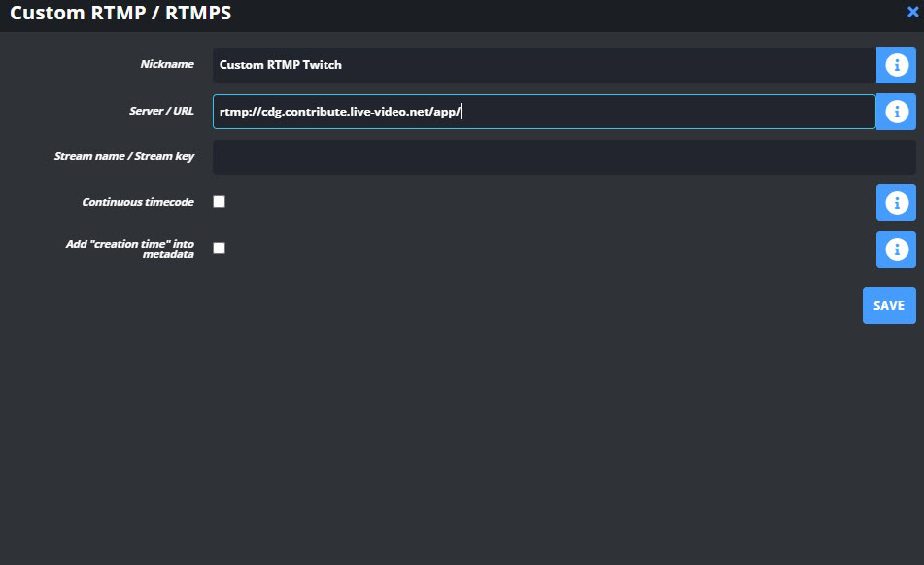Viewport: 924px width, 565px height.
Task: Click the Stream name / Stream key label
Action: (124, 156)
